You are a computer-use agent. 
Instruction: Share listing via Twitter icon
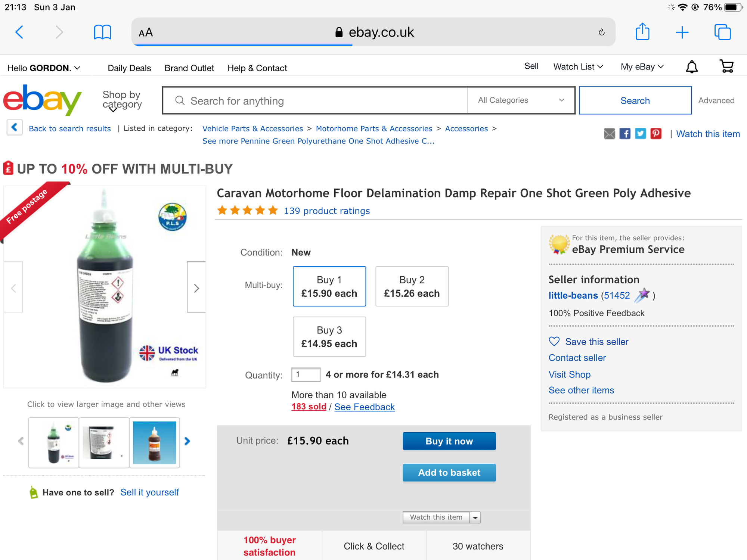(640, 134)
